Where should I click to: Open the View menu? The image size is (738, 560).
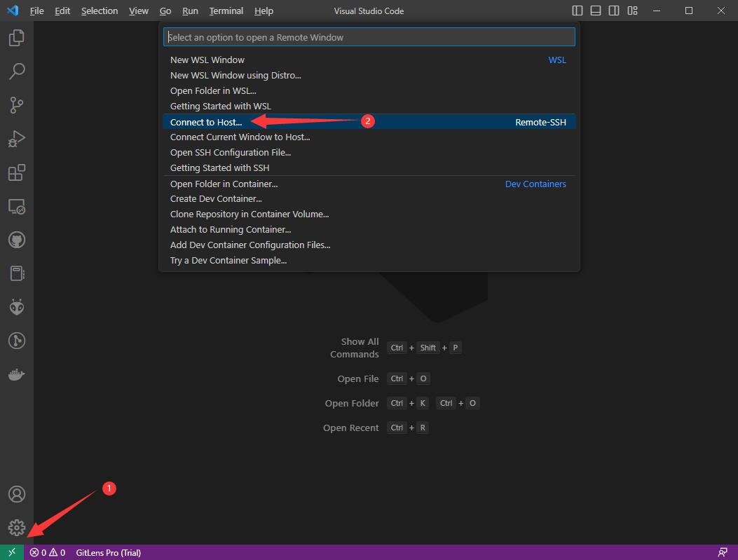(138, 11)
